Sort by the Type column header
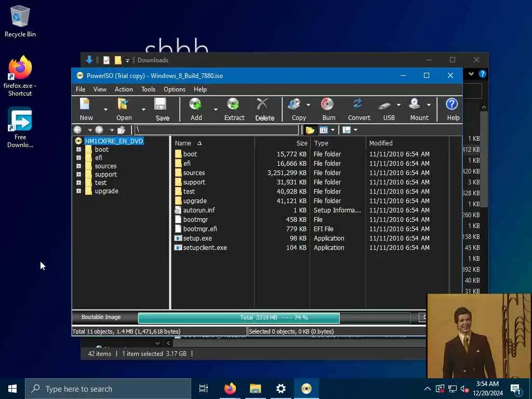This screenshot has height=399, width=532. pos(338,143)
